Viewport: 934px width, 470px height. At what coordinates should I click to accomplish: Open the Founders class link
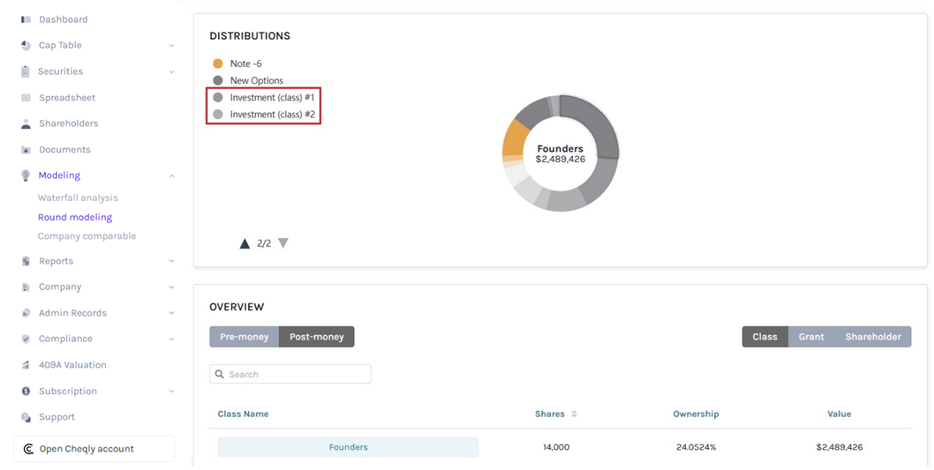coord(348,447)
